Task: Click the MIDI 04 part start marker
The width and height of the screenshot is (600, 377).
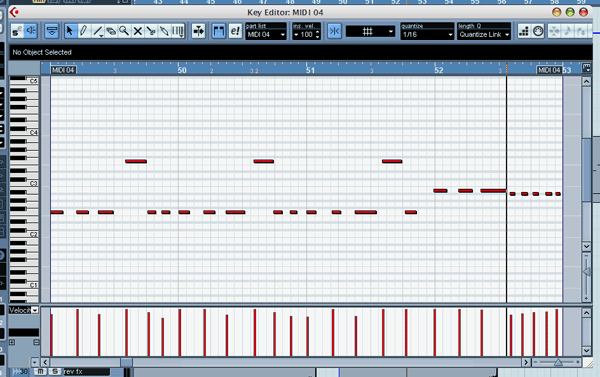Action: pyautogui.click(x=63, y=70)
